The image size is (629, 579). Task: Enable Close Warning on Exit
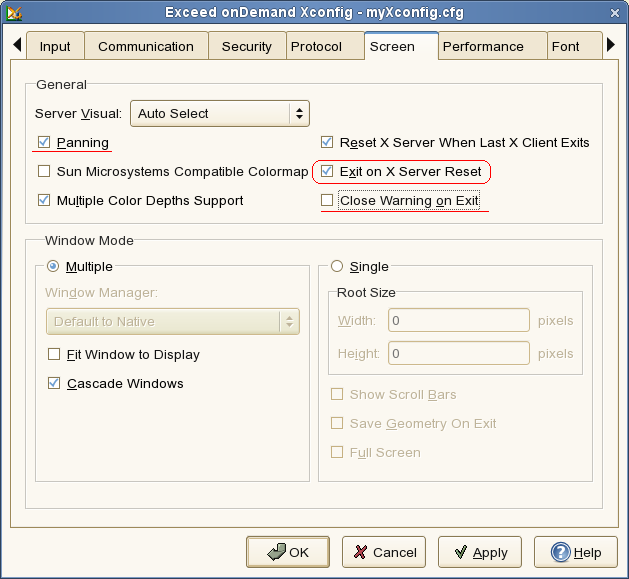[327, 201]
